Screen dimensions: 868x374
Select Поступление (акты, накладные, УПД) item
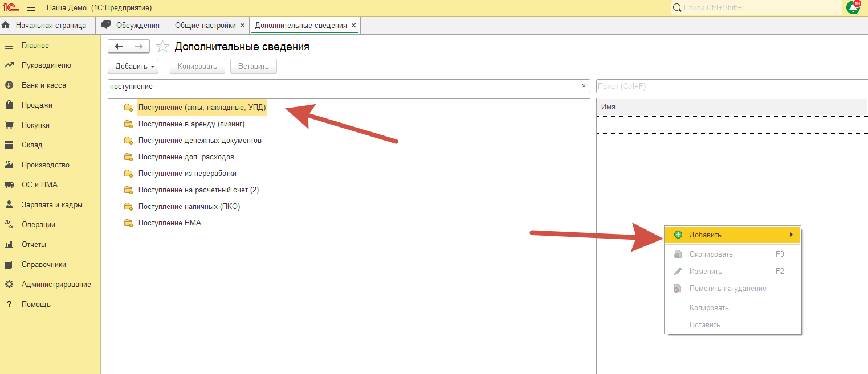point(202,107)
